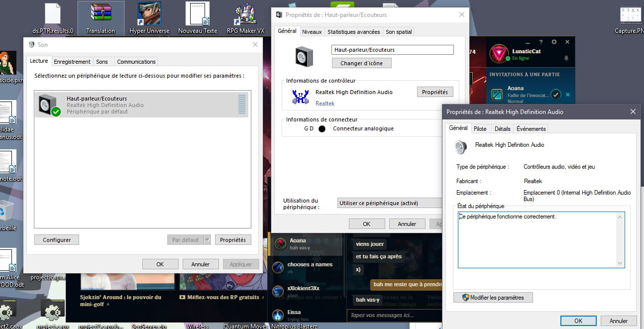
Task: Click Annuler in Haut-parleur/Ecouteurs properties
Action: pos(407,224)
